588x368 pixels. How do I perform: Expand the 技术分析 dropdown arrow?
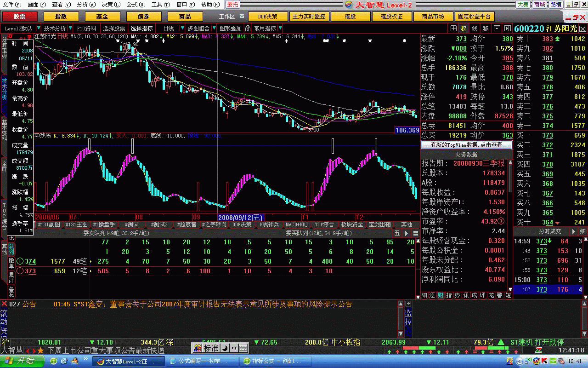[x=70, y=28]
